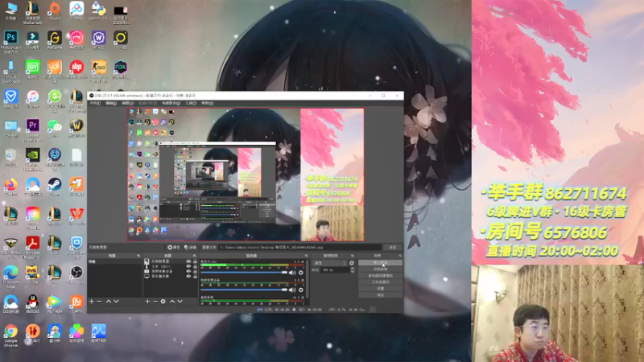Click the Filters button above Sources panel
Viewport: 644px width, 362px height.
click(x=190, y=247)
